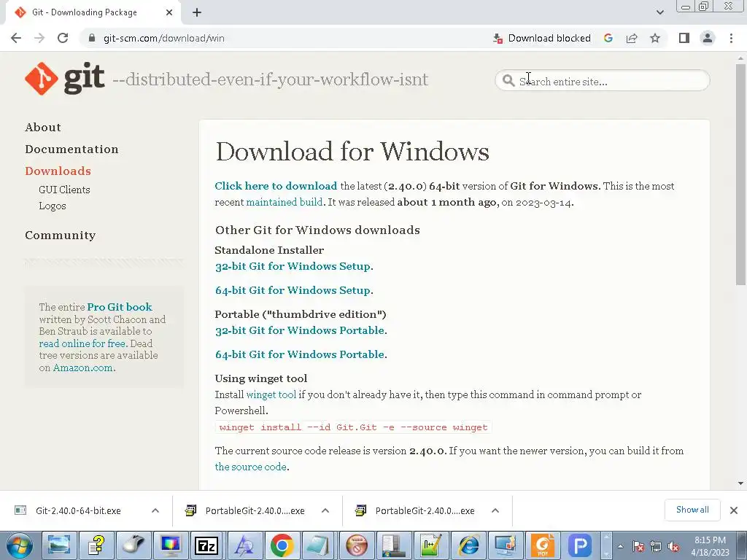Screen dimensions: 747x560
Task: Expand options for first PortableGit download
Action: point(325,510)
